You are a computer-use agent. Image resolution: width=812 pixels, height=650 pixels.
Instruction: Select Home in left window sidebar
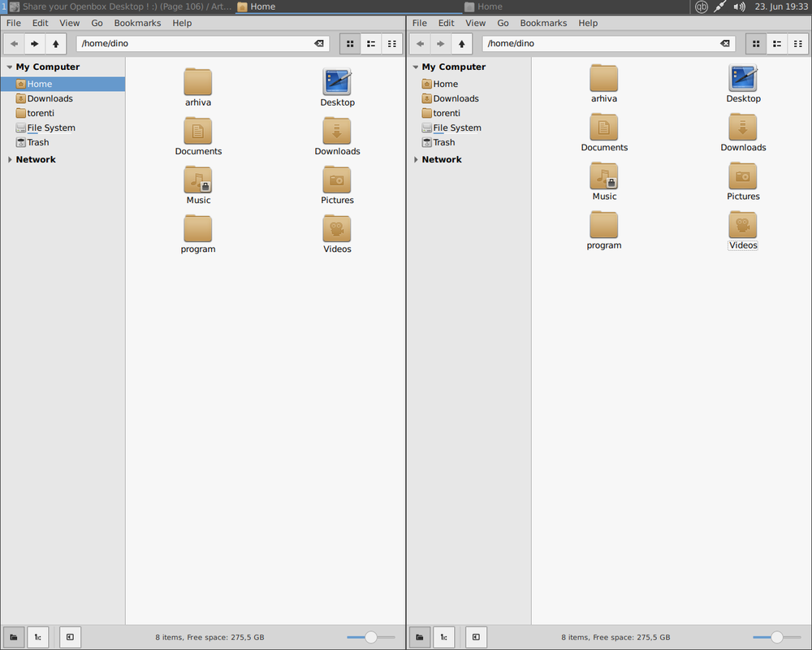[63, 84]
